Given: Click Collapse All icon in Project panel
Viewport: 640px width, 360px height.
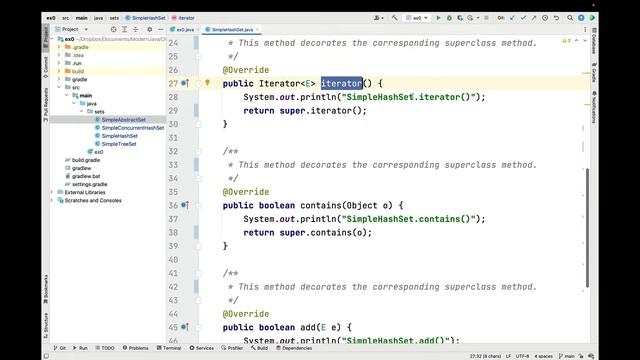Looking at the screenshot, I should [x=136, y=29].
